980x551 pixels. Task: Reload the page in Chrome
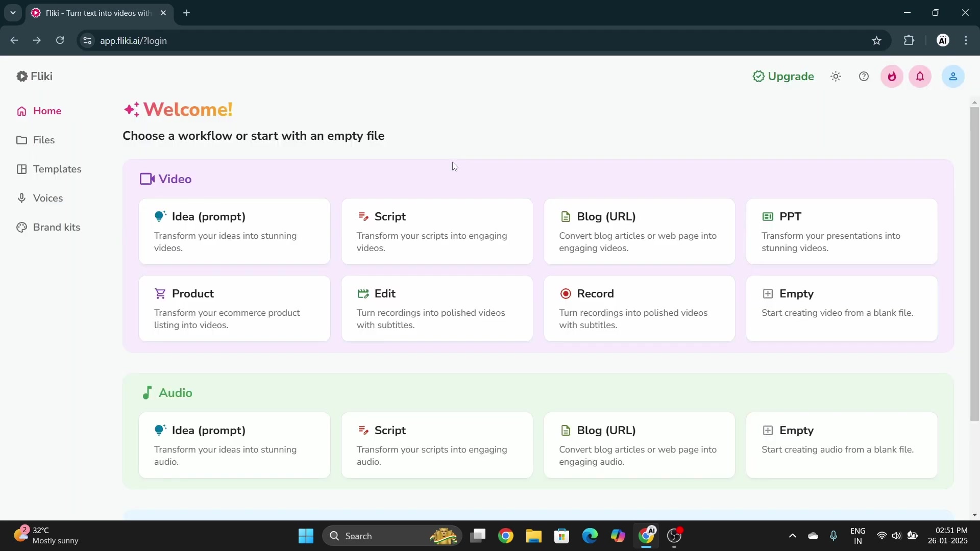pos(60,40)
